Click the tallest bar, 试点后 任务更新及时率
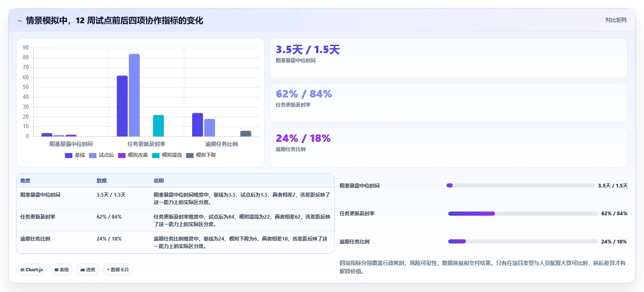The width and height of the screenshot is (644, 292). tap(134, 95)
